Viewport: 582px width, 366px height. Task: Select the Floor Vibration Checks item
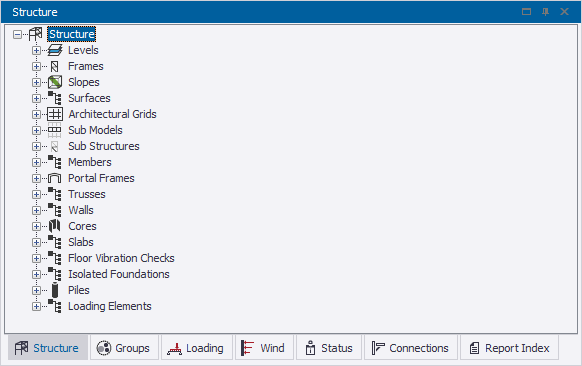click(x=121, y=258)
